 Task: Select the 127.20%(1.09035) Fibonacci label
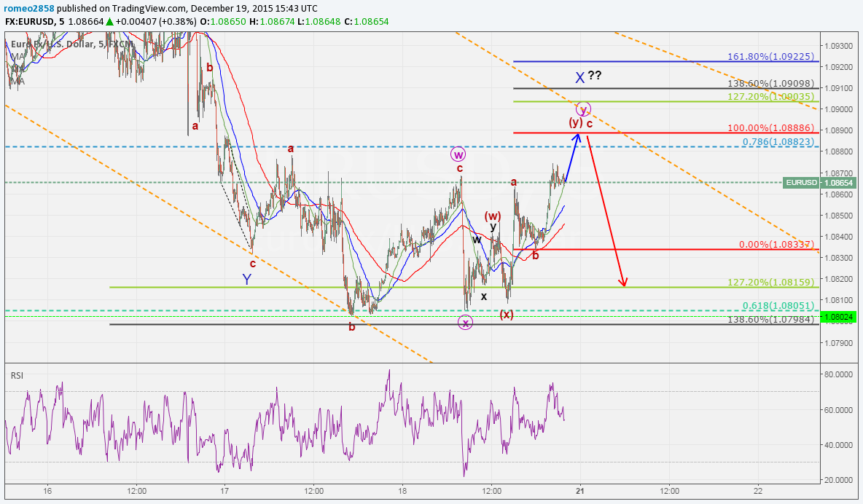coord(770,96)
